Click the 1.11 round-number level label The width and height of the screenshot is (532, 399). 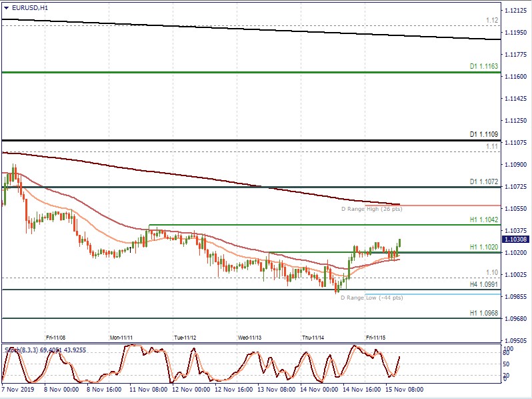492,146
